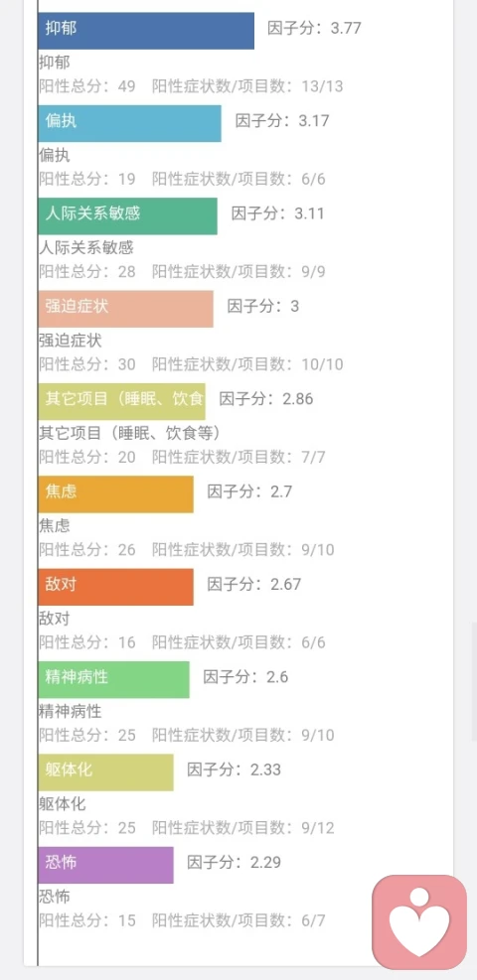Tap the 因子分 2.29 score text
477x980 pixels.
(x=234, y=863)
